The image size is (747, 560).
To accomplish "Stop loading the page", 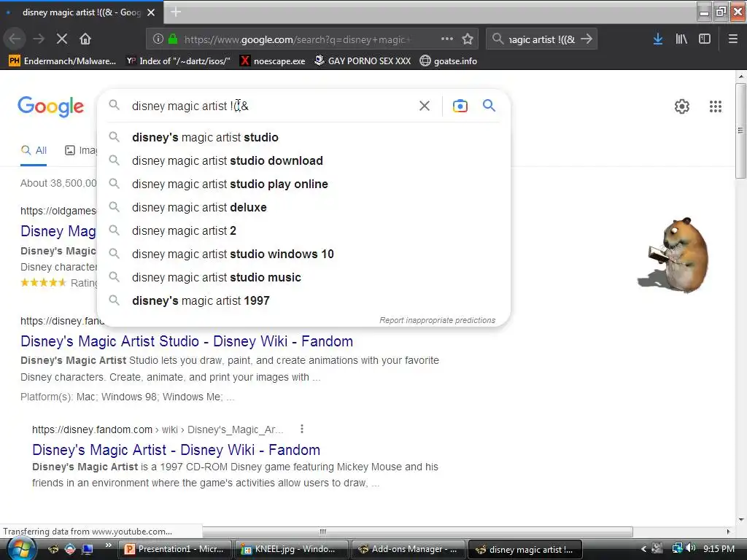I will (x=62, y=39).
